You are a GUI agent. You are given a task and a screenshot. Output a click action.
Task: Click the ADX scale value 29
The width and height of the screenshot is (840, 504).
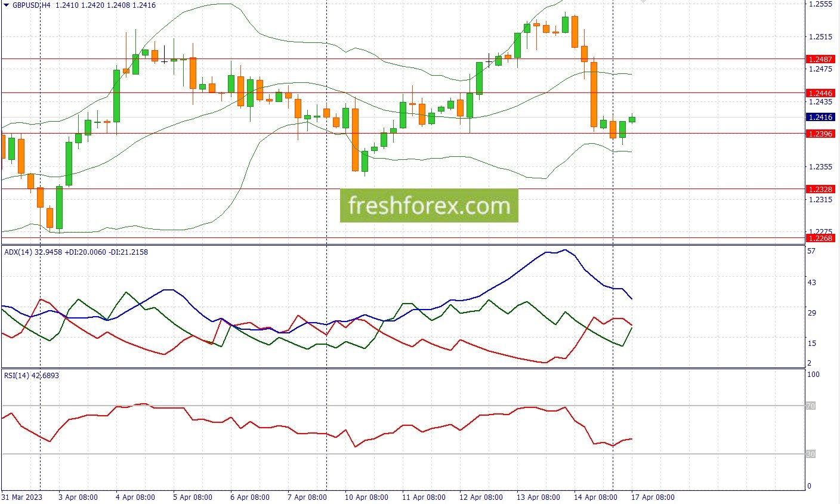(x=811, y=313)
